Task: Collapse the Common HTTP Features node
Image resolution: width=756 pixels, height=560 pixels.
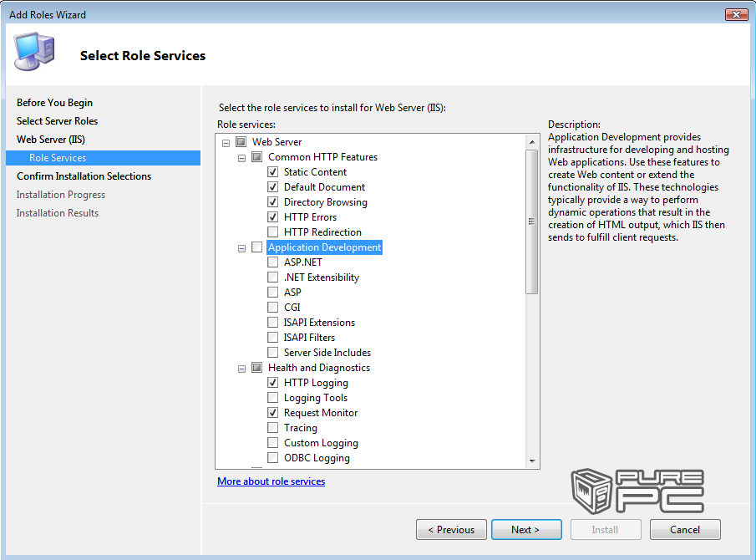Action: click(x=241, y=158)
